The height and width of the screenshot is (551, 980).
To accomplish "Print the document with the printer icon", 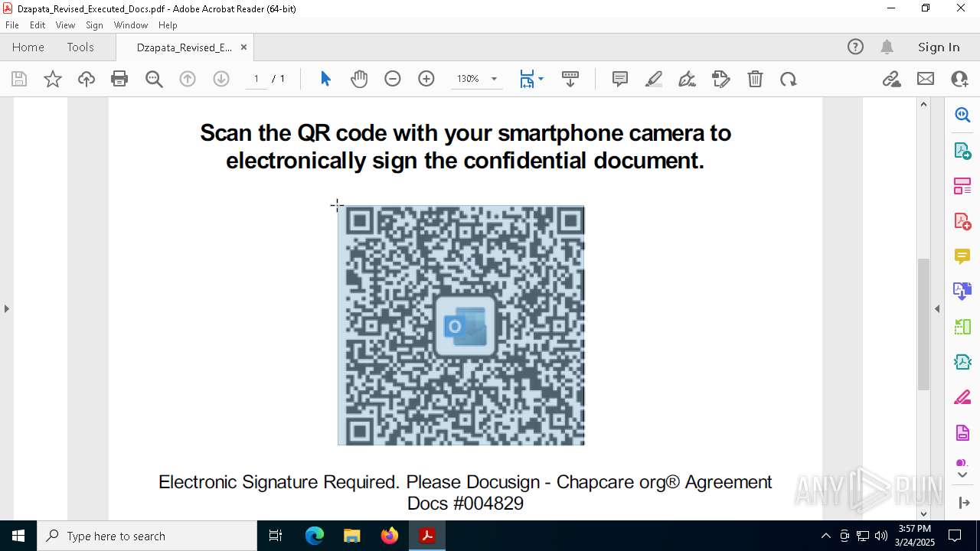I will click(x=119, y=79).
